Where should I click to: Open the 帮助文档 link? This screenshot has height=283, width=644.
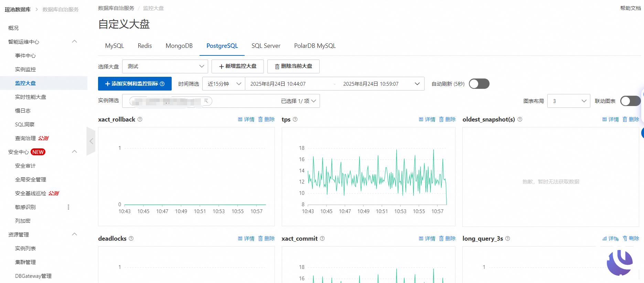(631, 8)
